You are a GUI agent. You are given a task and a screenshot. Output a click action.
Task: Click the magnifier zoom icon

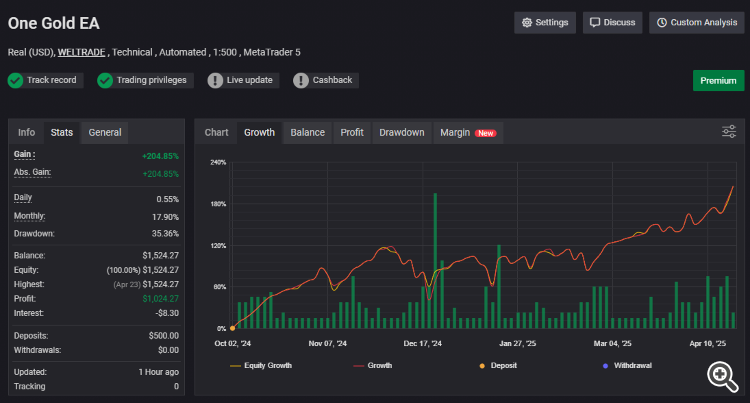[x=722, y=375]
